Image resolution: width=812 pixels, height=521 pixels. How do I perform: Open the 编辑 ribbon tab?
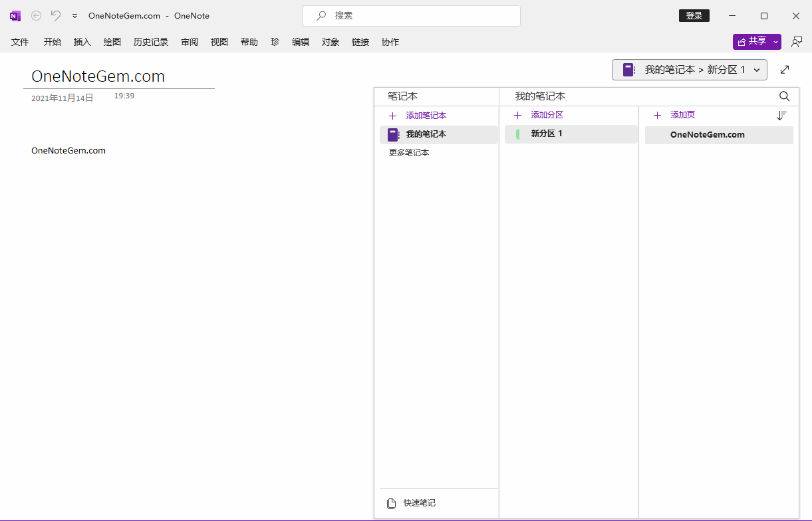301,42
